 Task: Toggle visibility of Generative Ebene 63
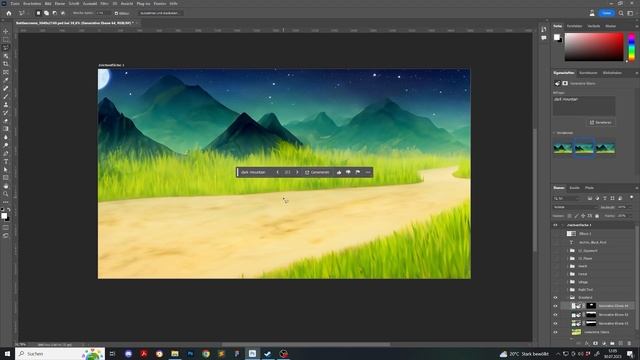coord(555,315)
